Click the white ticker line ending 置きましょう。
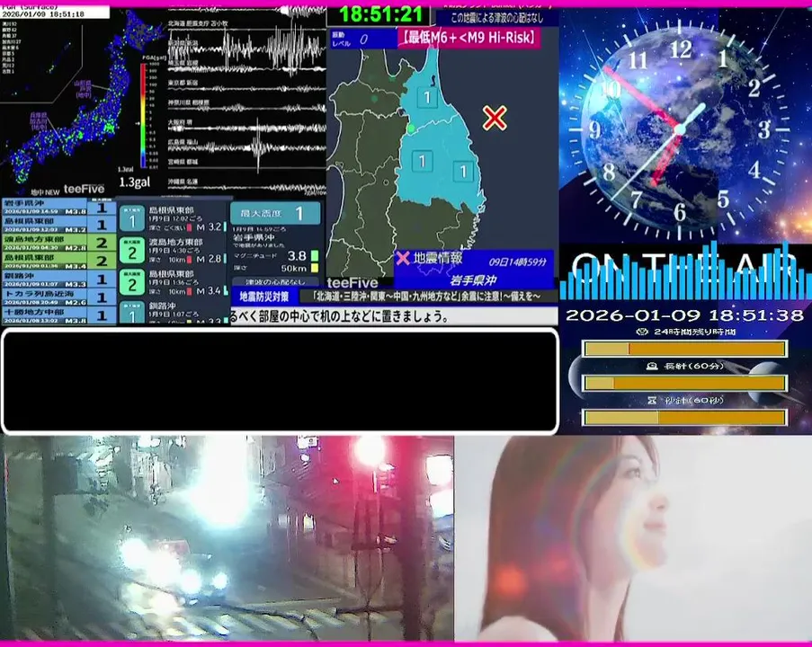The width and height of the screenshot is (812, 647). pyautogui.click(x=394, y=315)
